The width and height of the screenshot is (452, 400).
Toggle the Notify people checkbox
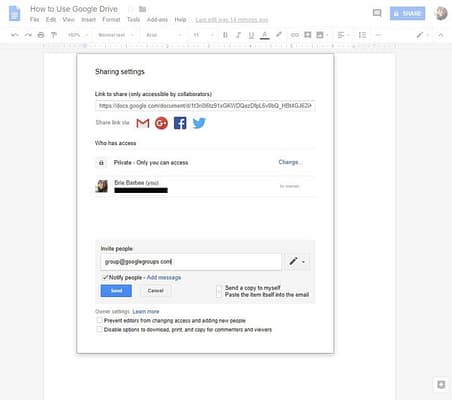(105, 277)
